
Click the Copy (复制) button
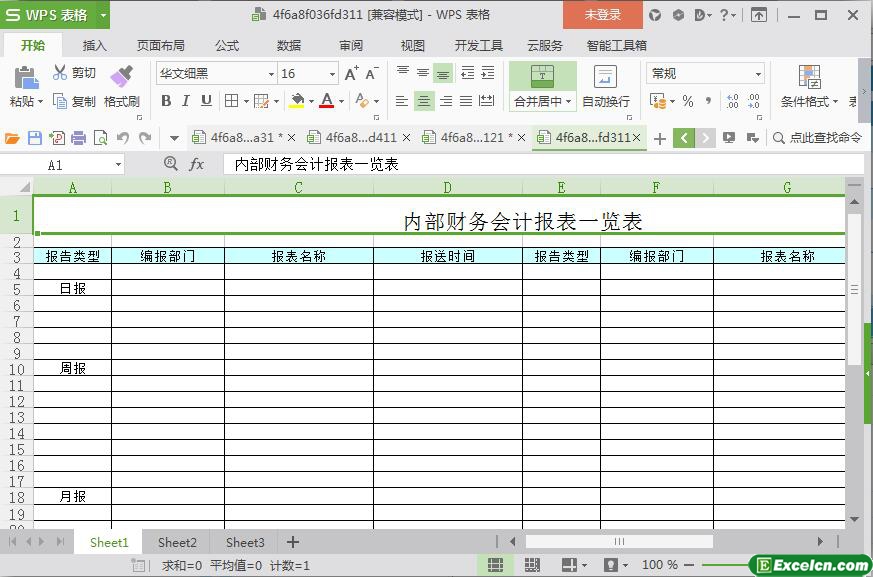click(74, 101)
